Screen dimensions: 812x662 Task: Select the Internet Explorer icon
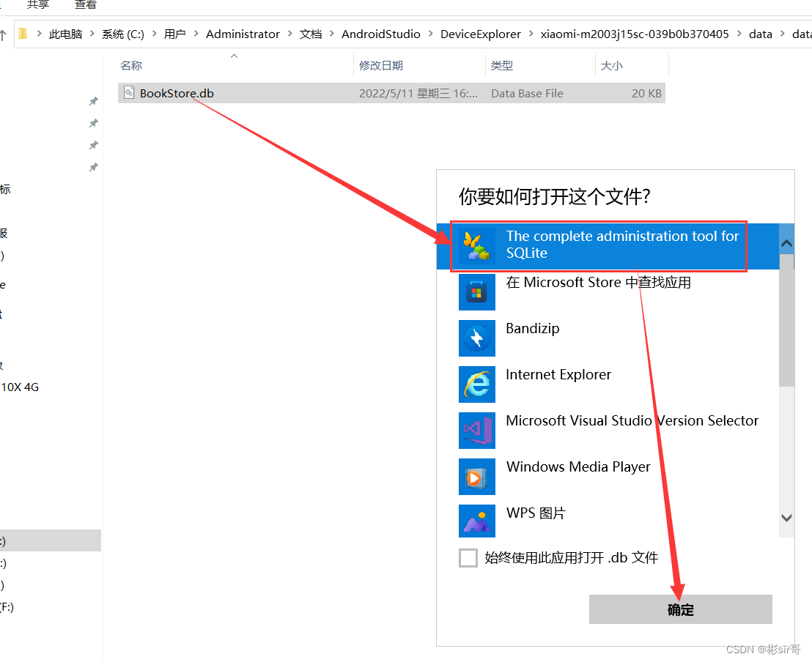[x=476, y=384]
